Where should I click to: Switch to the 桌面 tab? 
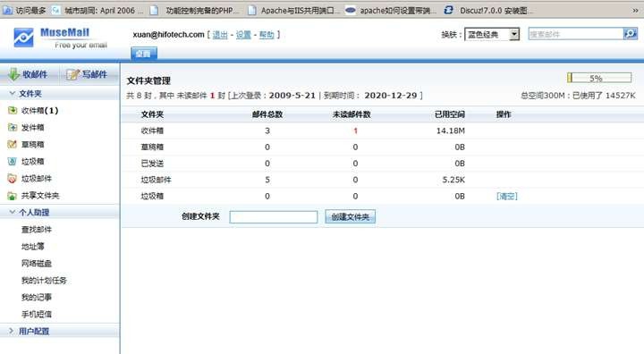click(144, 54)
